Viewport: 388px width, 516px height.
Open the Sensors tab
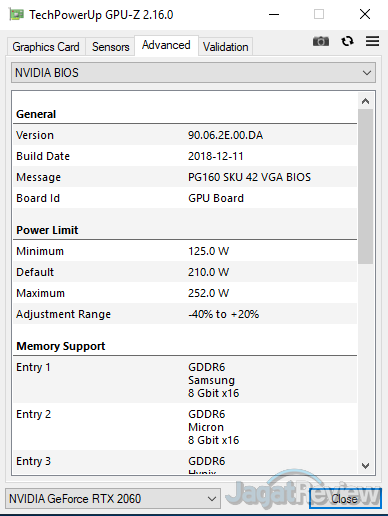(x=110, y=47)
